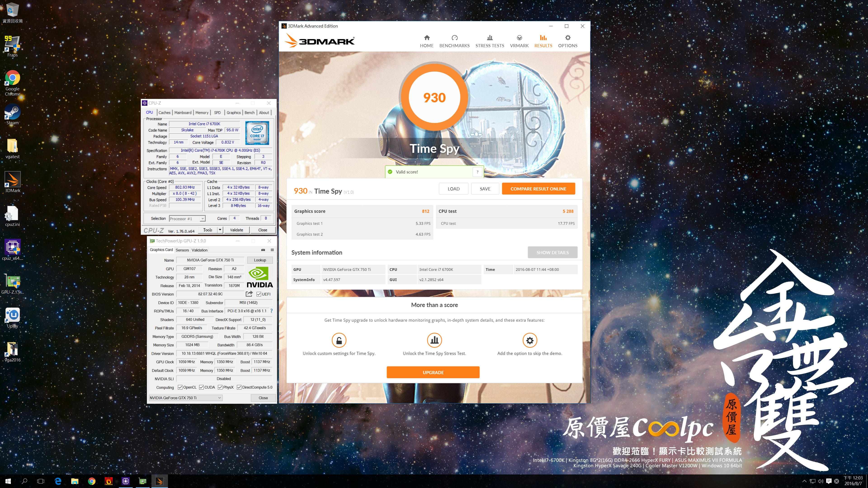Click the LOAD button in 3DMark

click(x=453, y=189)
